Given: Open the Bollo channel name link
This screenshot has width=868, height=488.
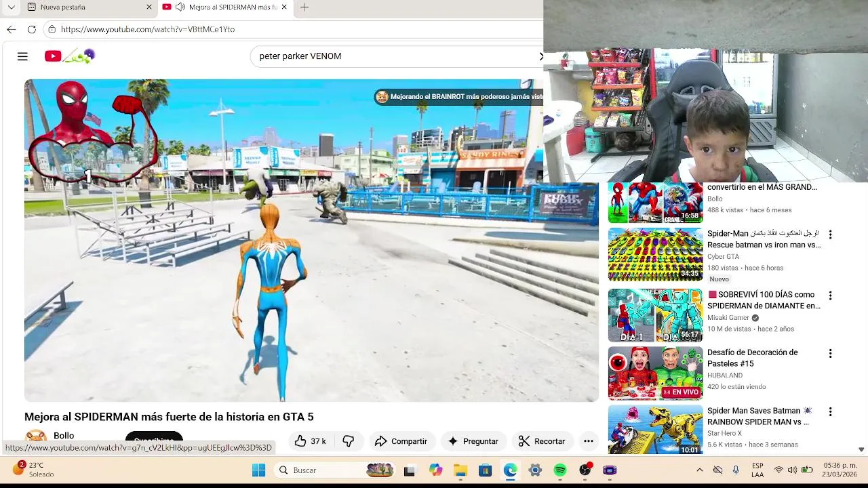Looking at the screenshot, I should [64, 436].
